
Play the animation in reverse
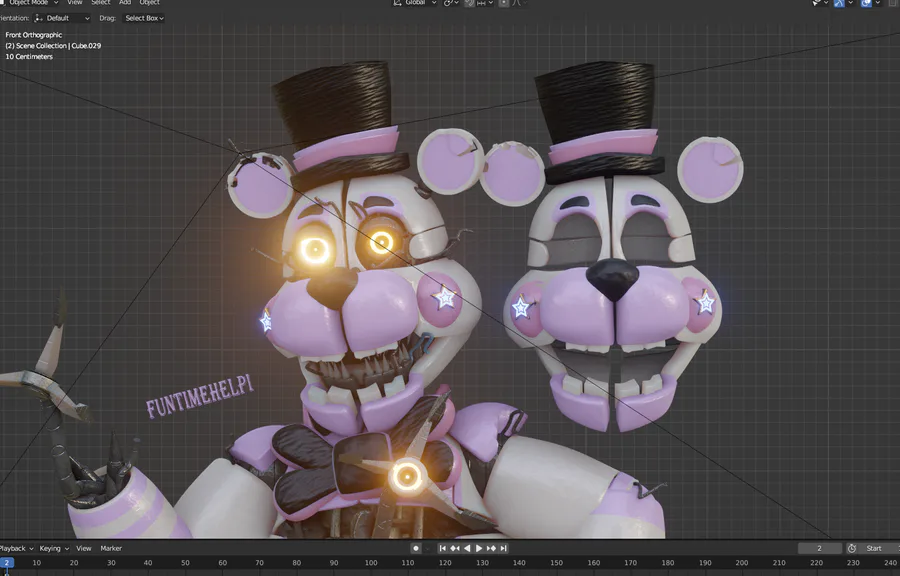[467, 548]
